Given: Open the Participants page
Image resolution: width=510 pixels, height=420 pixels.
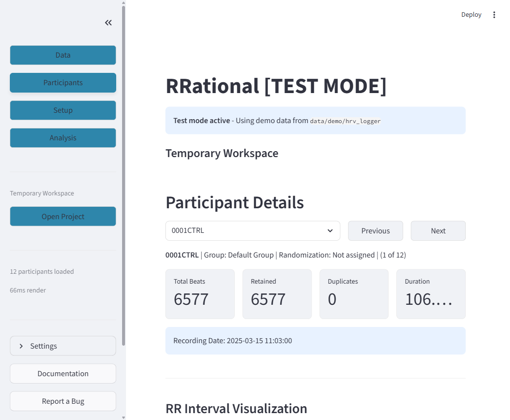Looking at the screenshot, I should [x=63, y=83].
